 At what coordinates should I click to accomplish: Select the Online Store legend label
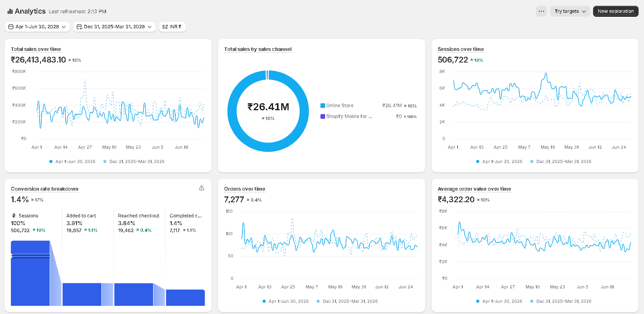pyautogui.click(x=340, y=106)
